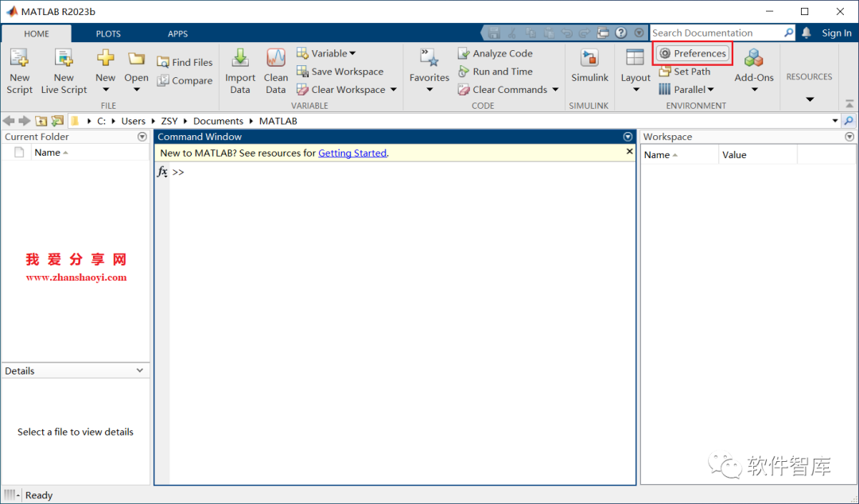Expand the Variable dropdown
The height and width of the screenshot is (504, 859).
352,53
